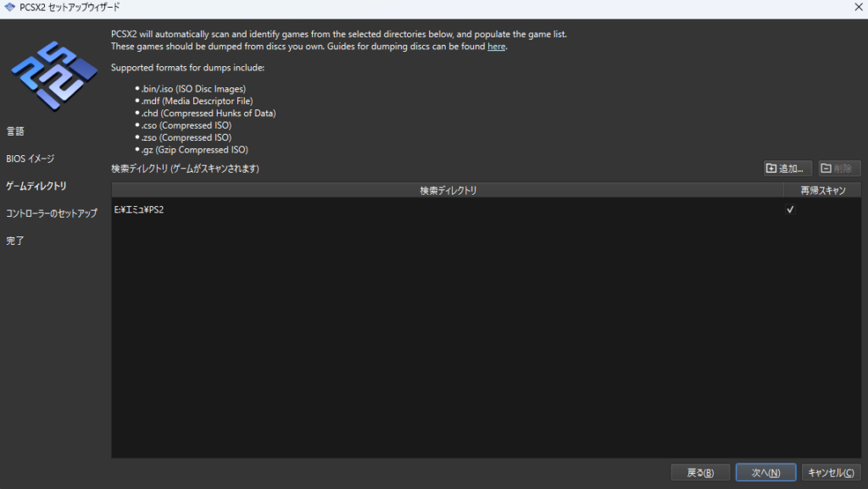
Task: Click the '.gz (Gzip Compressed ISO)' text
Action: (194, 150)
